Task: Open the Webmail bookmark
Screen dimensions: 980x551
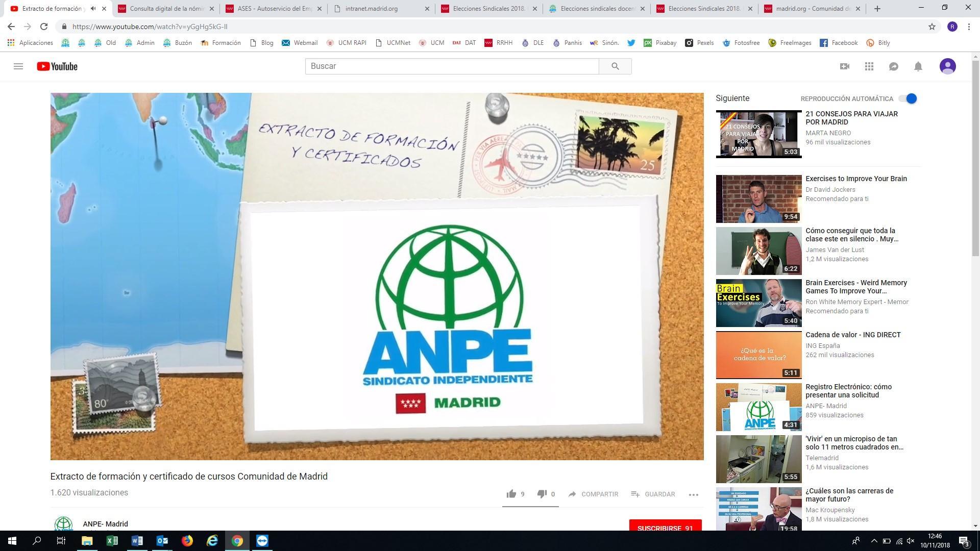Action: (300, 43)
